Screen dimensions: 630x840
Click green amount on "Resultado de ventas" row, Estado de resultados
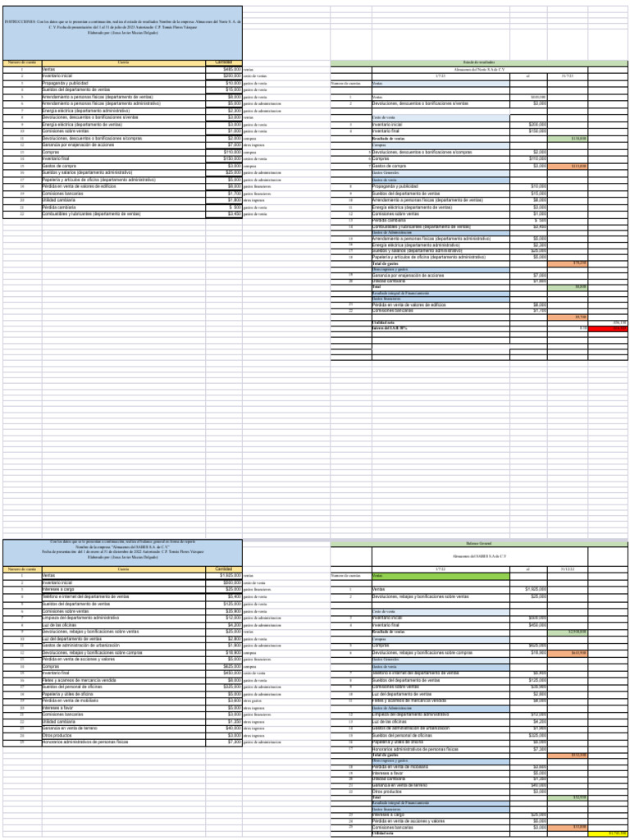568,138
